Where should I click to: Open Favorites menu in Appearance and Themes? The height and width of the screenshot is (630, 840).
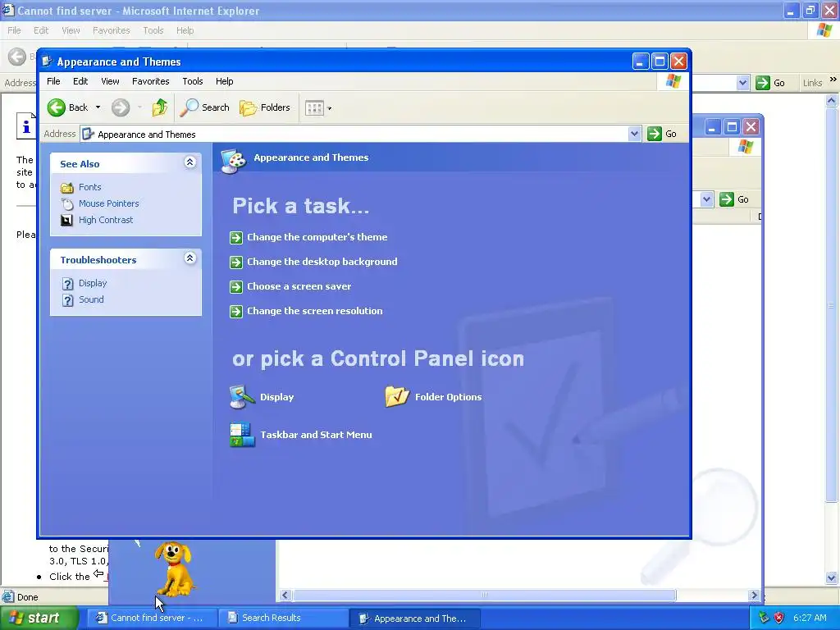pos(151,81)
